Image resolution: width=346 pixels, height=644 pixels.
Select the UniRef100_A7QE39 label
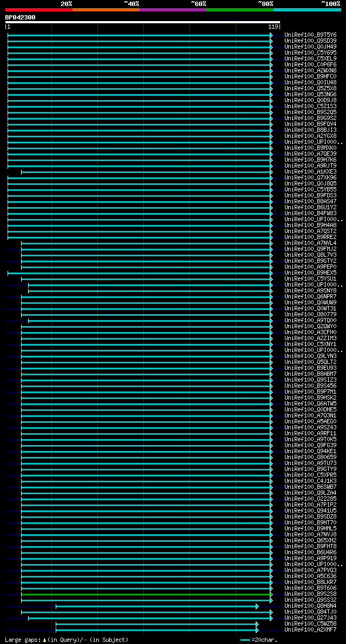[x=310, y=154]
